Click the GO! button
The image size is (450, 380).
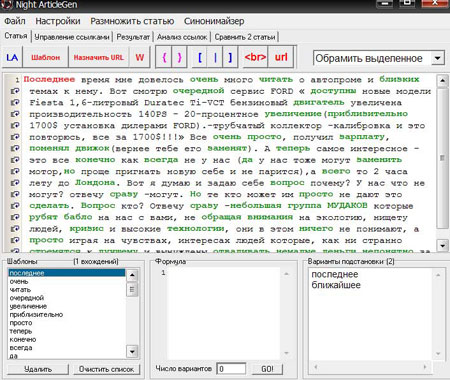(267, 369)
